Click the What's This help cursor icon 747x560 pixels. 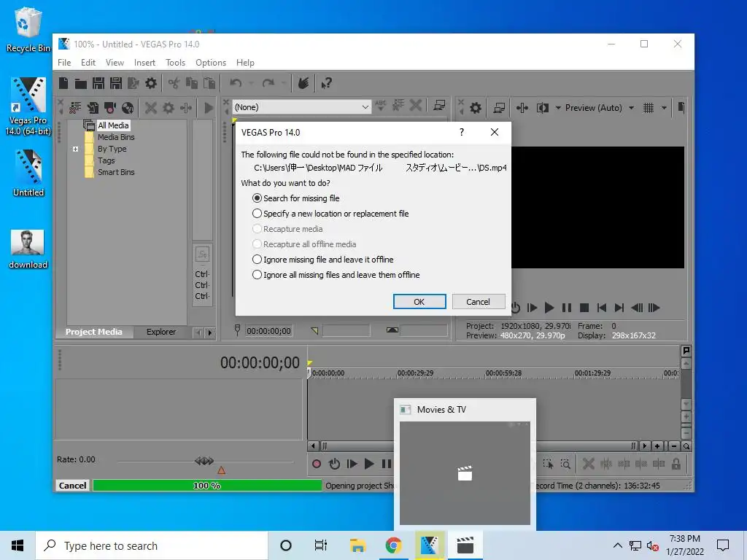[326, 83]
